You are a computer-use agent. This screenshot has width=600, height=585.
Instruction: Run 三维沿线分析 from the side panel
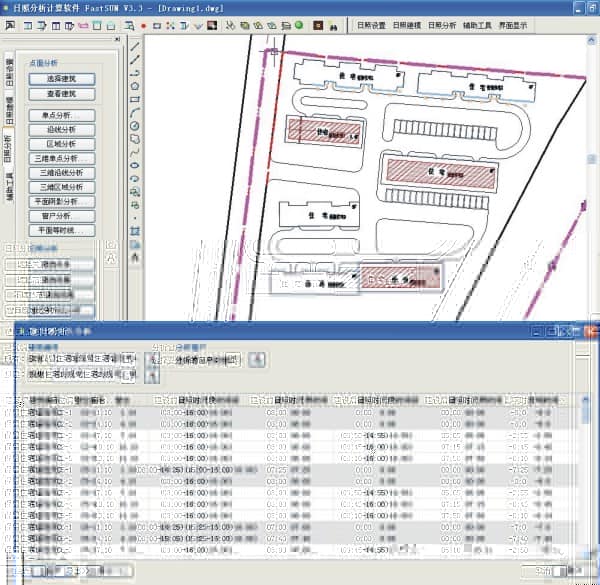point(62,173)
